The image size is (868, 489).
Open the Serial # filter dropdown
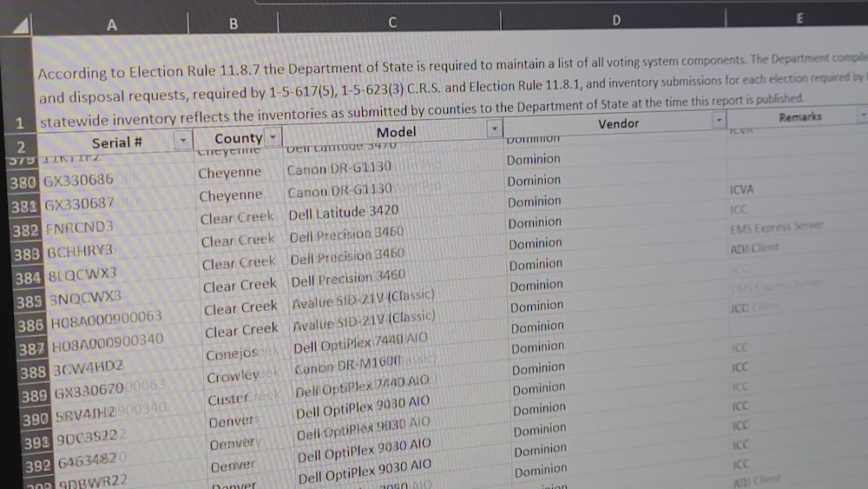click(x=182, y=141)
